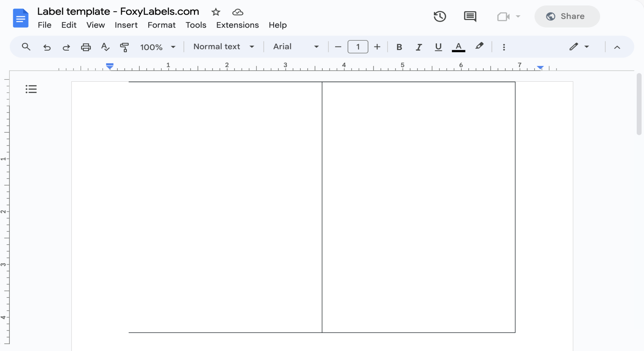Open the 100% zoom dropdown
Image resolution: width=644 pixels, height=351 pixels.
point(158,47)
